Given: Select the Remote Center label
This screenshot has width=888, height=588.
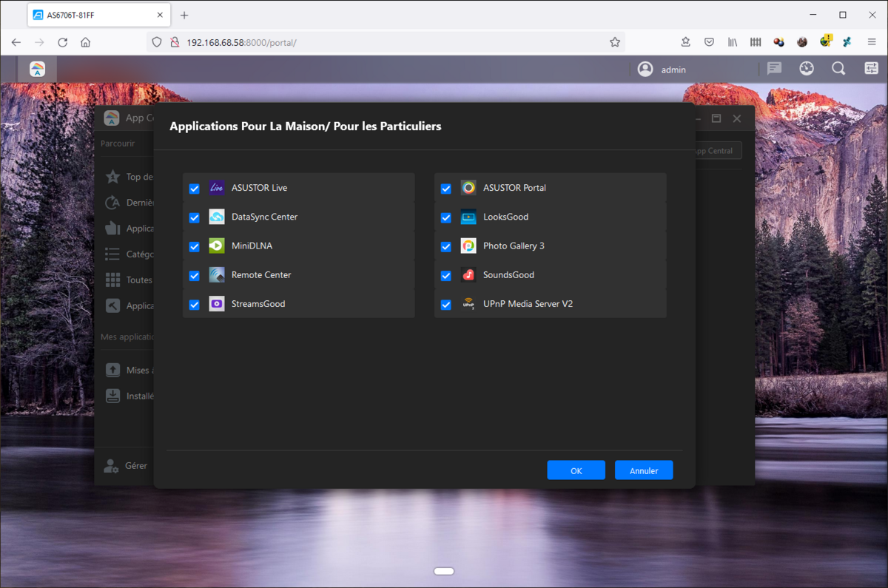Looking at the screenshot, I should click(x=261, y=275).
